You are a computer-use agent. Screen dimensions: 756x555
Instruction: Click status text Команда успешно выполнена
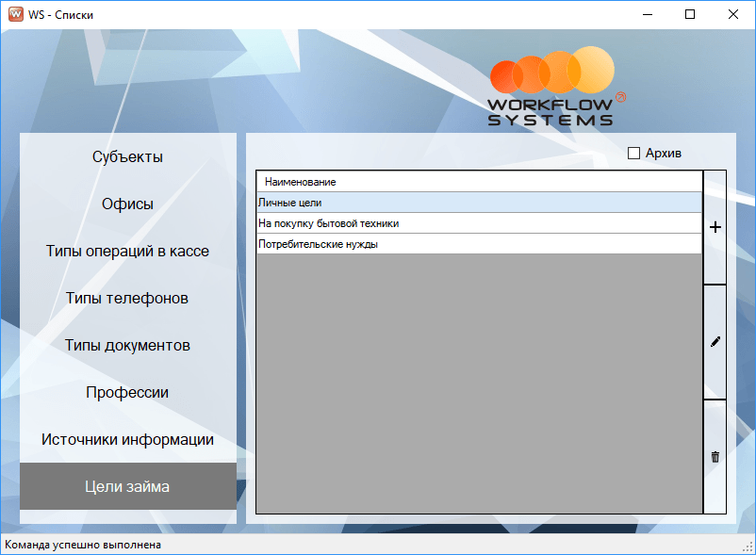point(83,545)
